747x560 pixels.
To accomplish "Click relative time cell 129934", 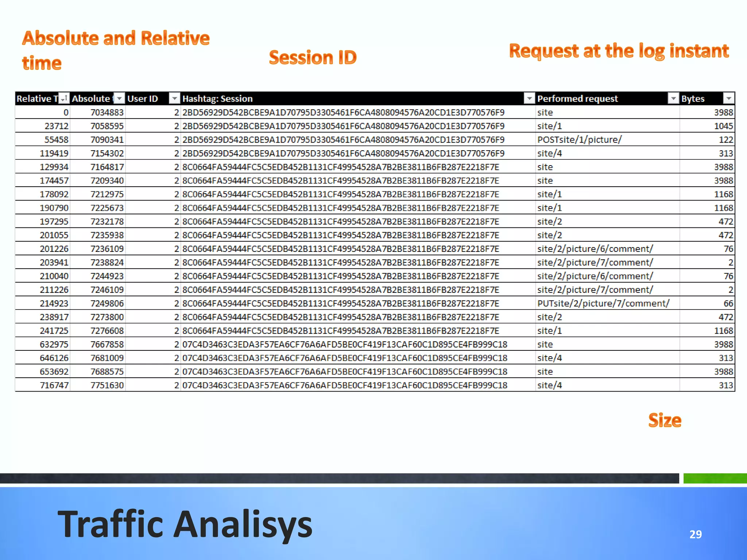I will pos(43,167).
